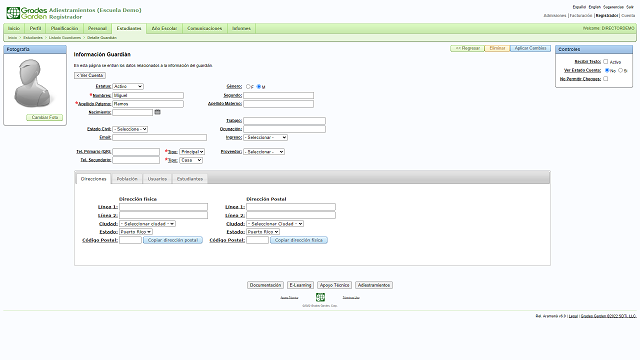Click Aplicar Cambios button
Viewport: 640px width, 360px height.
(x=530, y=48)
